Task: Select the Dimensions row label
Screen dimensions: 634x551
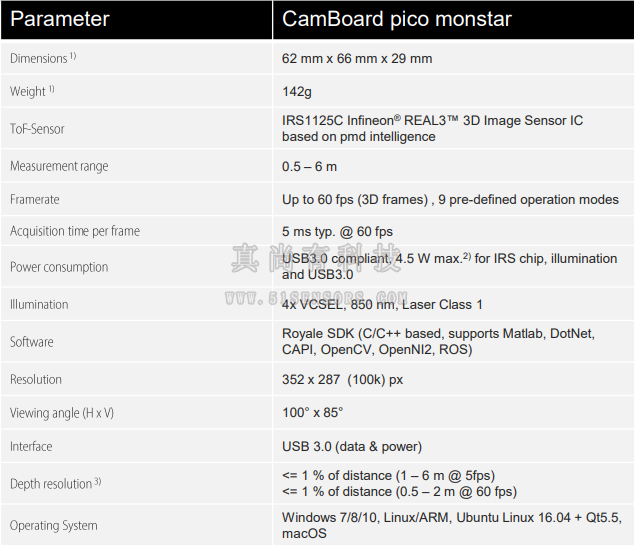Action: [43, 58]
